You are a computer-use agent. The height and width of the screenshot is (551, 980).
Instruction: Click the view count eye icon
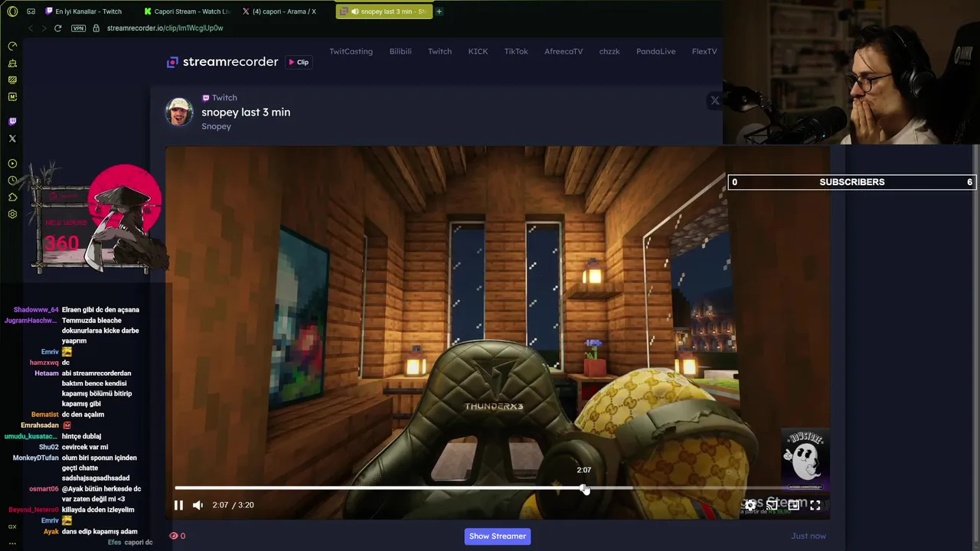tap(173, 536)
